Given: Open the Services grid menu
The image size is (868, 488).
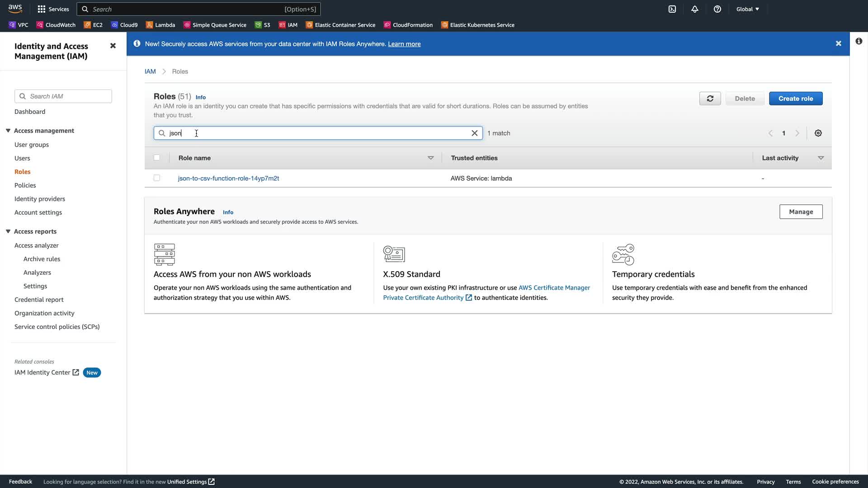Looking at the screenshot, I should coord(53,9).
